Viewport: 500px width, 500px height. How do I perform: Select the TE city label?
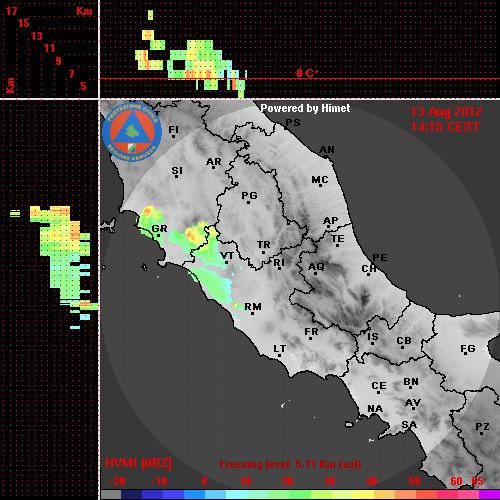[x=338, y=239]
